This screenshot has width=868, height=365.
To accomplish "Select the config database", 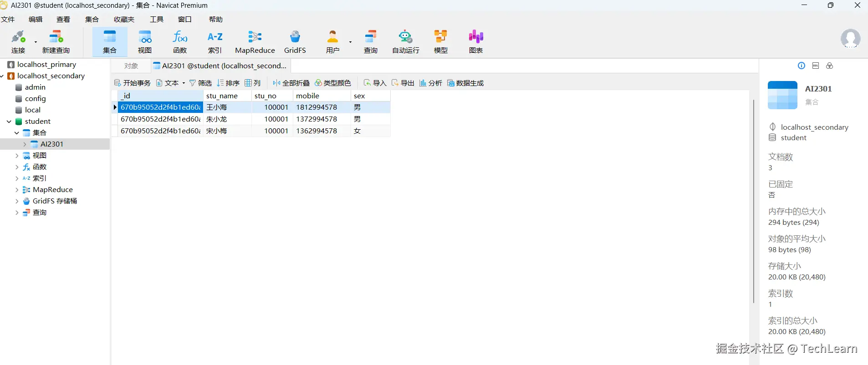I will click(x=35, y=99).
